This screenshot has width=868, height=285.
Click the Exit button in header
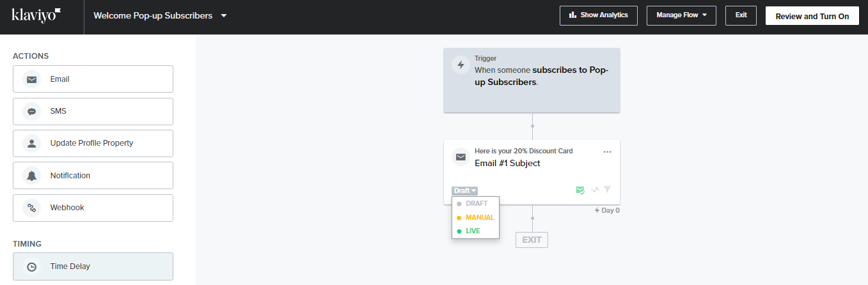[x=741, y=15]
